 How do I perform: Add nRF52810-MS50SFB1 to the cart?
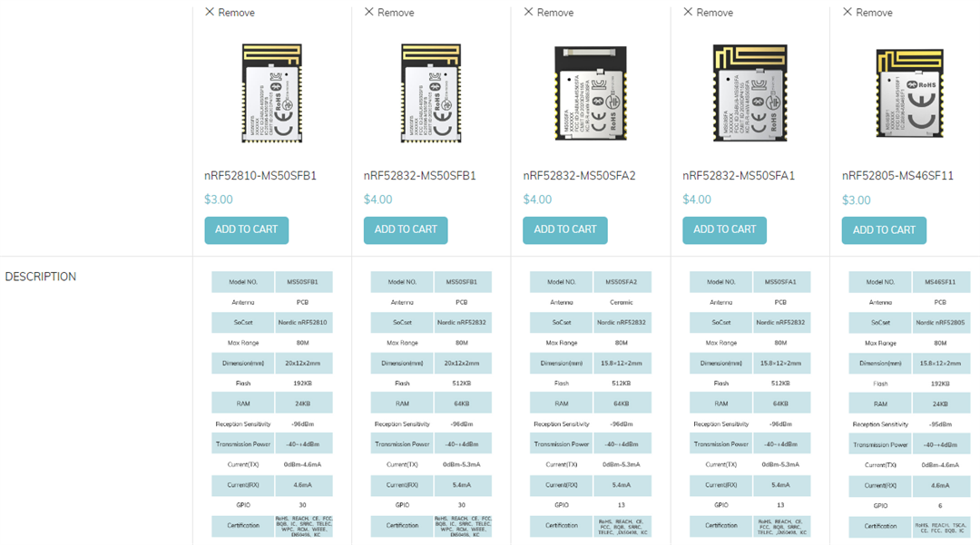click(x=246, y=230)
